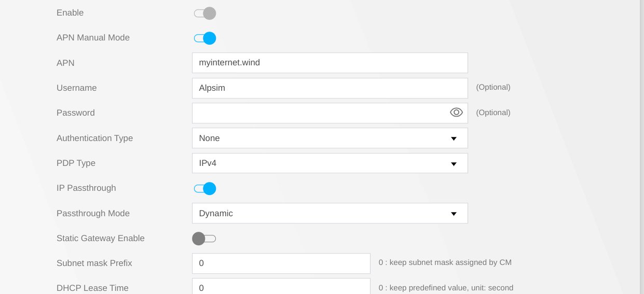
Task: Click the DHCP Lease Time input
Action: pyautogui.click(x=281, y=287)
